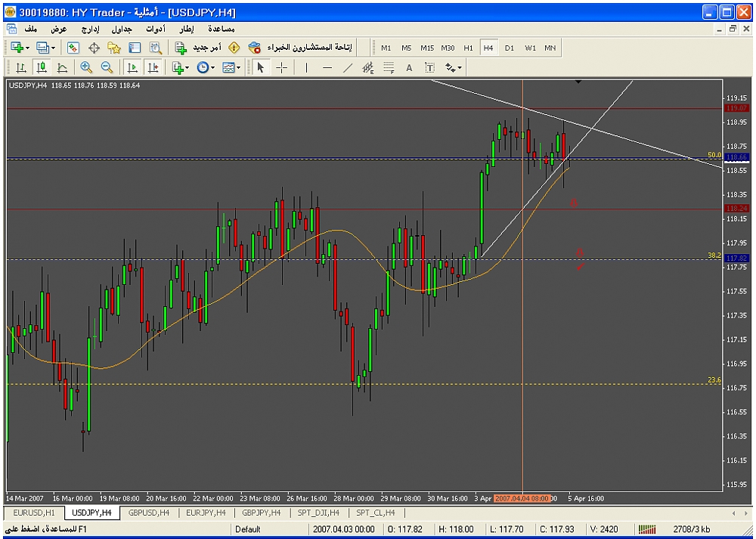Select the Fibonacci retracement tool
Viewport: 756px width, 539px height.
click(x=389, y=67)
